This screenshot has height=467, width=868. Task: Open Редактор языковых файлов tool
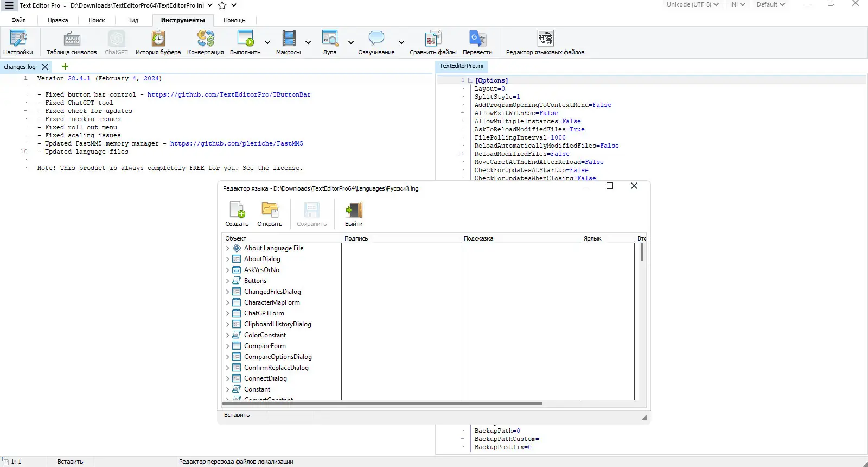(x=545, y=43)
